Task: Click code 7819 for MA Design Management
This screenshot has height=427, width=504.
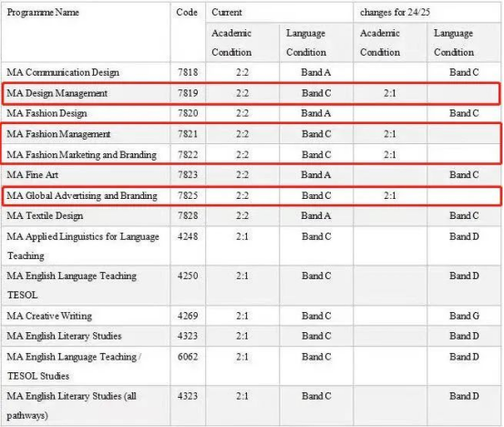Action: 188,93
